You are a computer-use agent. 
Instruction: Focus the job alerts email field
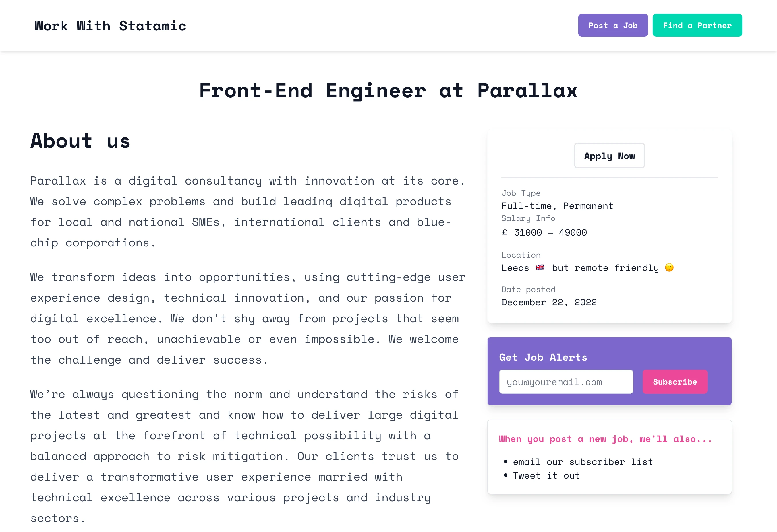click(566, 382)
